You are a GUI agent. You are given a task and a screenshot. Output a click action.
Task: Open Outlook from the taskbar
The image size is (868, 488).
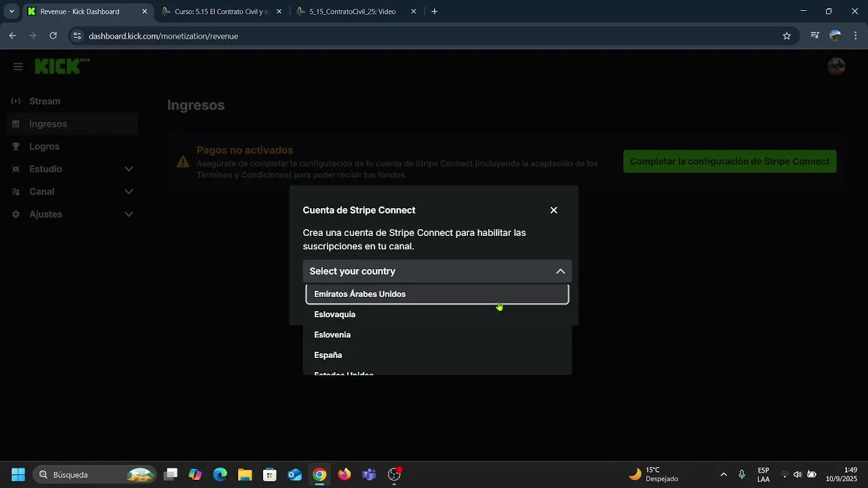point(294,474)
